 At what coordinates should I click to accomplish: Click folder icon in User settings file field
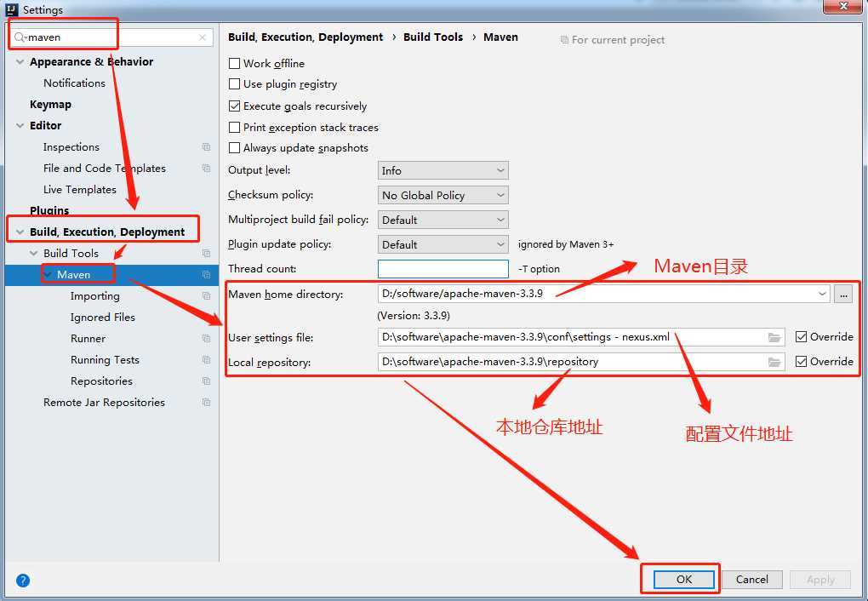point(774,337)
